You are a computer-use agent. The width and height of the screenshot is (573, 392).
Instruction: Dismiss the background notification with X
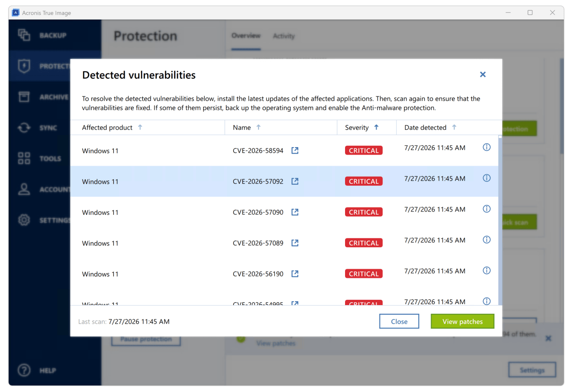click(x=548, y=339)
